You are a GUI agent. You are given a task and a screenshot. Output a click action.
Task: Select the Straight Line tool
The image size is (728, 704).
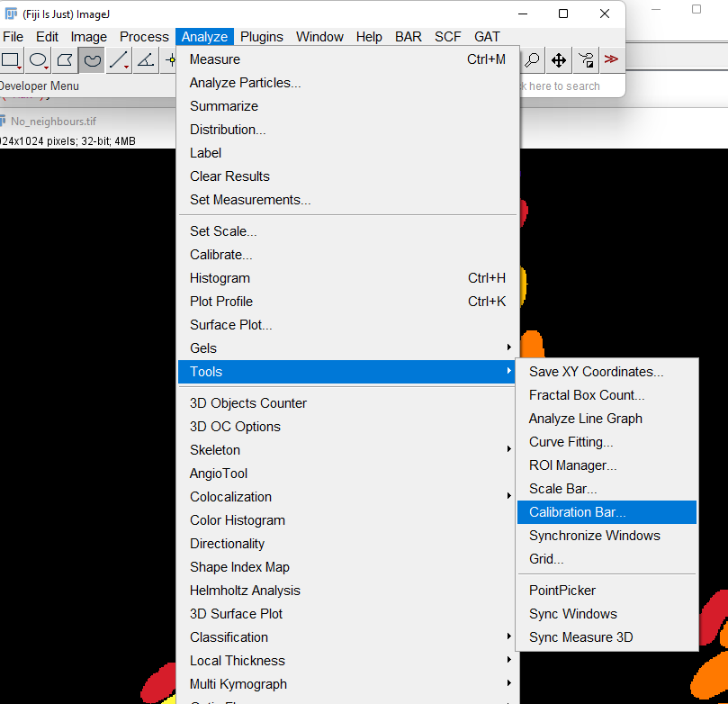point(118,60)
